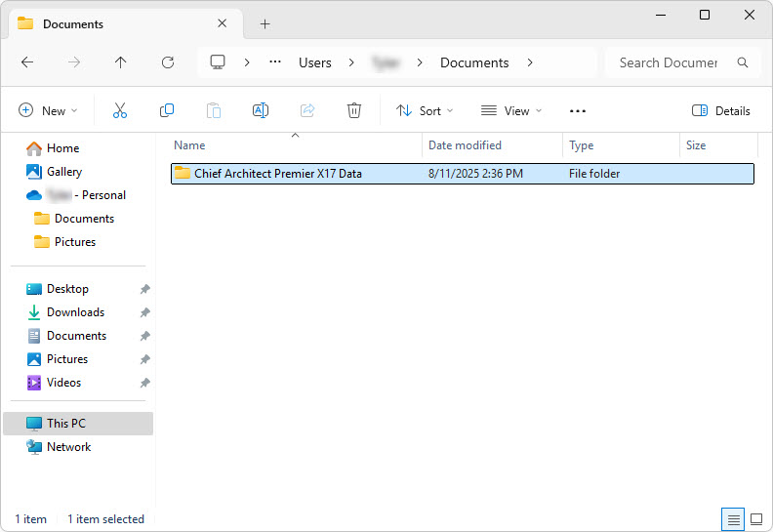The height and width of the screenshot is (532, 773).
Task: Sort by the Size column header
Action: tap(696, 144)
